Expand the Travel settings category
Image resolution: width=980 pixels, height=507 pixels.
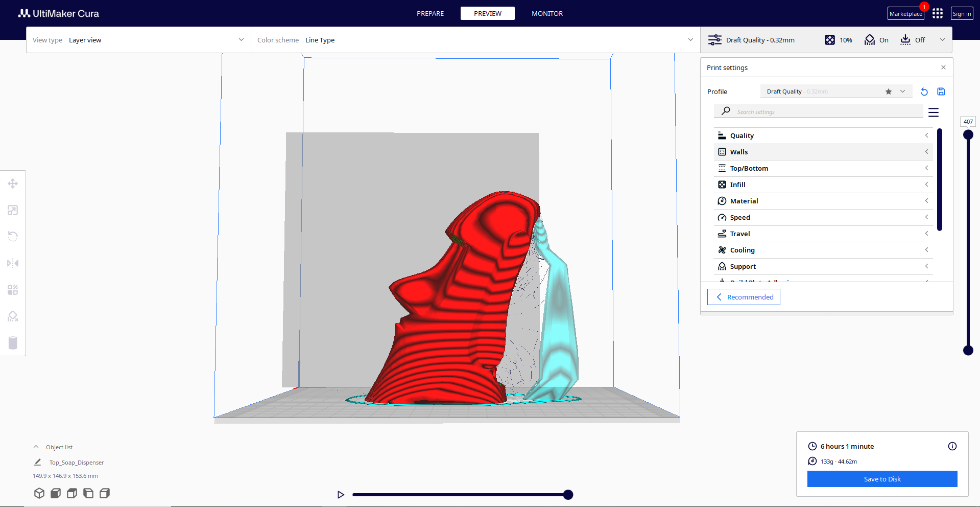pos(823,234)
